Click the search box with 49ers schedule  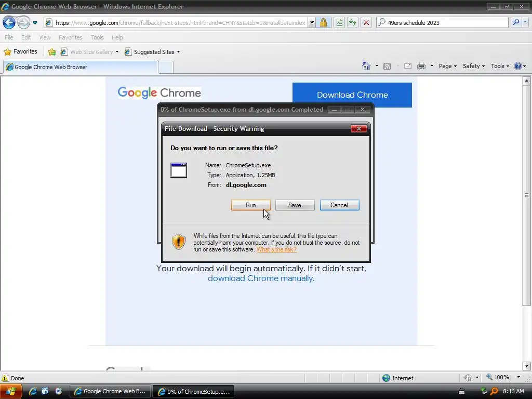(x=442, y=23)
